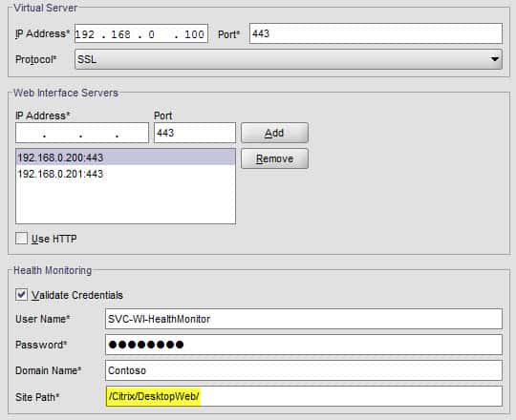Select 192.168.0.200:443 in the server list

coord(126,157)
